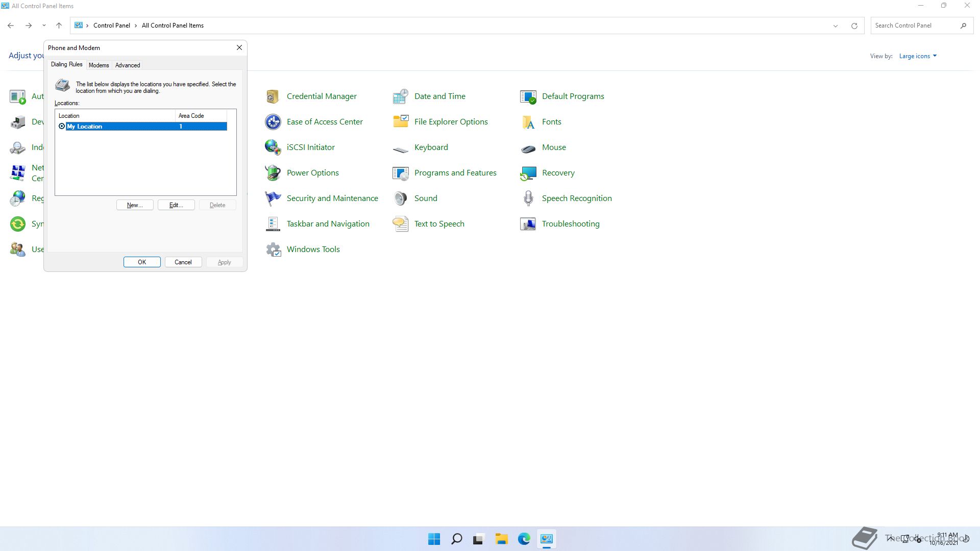The height and width of the screenshot is (551, 980).
Task: Expand recent locations dropdown arrow
Action: 44,26
